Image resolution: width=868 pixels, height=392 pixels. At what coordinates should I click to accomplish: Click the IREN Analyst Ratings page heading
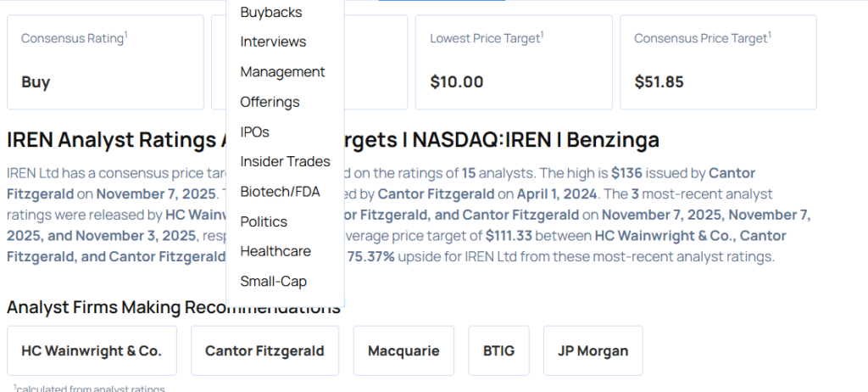110,140
